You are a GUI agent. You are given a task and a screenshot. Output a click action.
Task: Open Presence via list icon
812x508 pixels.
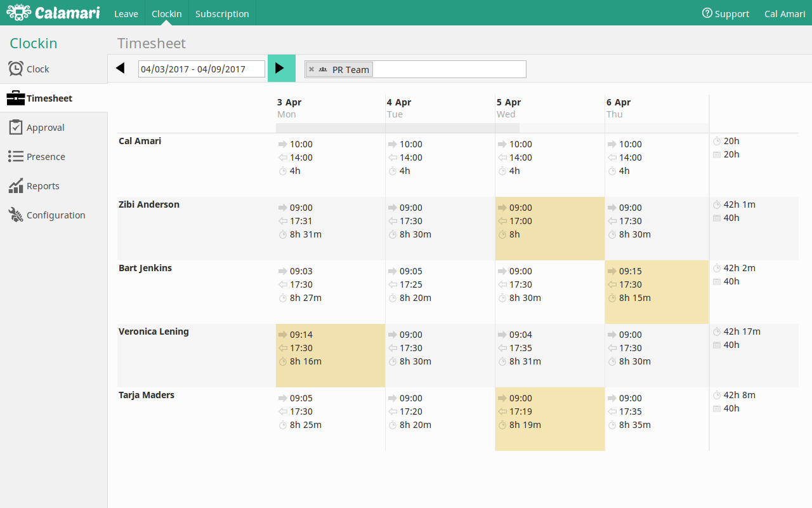[16, 156]
